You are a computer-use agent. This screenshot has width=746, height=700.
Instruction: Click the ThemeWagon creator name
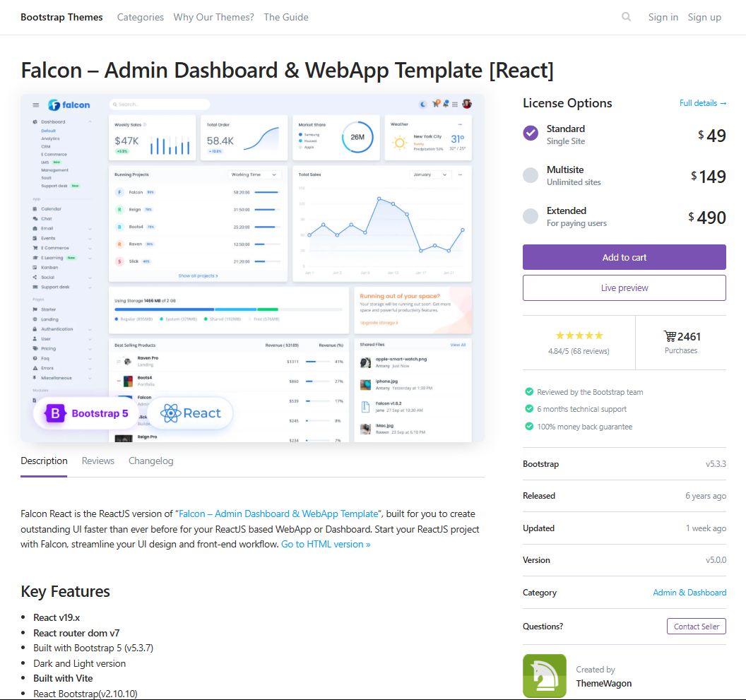[x=604, y=683]
